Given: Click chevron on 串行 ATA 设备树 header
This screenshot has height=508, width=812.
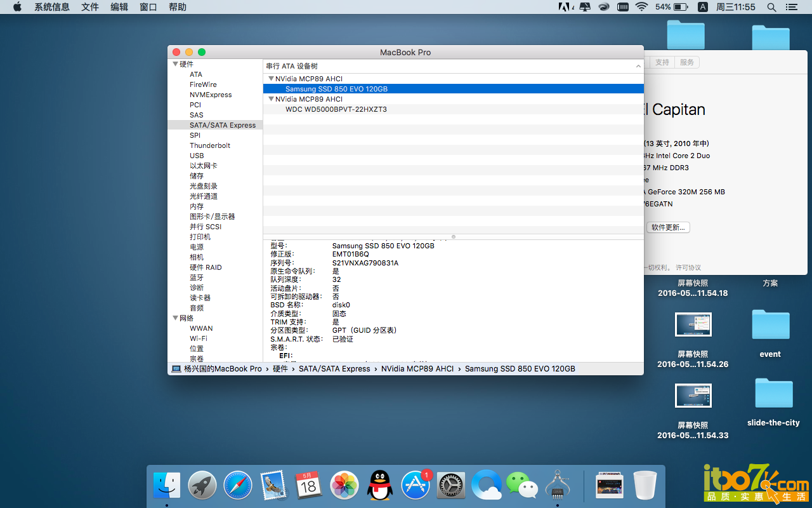Looking at the screenshot, I should (638, 66).
